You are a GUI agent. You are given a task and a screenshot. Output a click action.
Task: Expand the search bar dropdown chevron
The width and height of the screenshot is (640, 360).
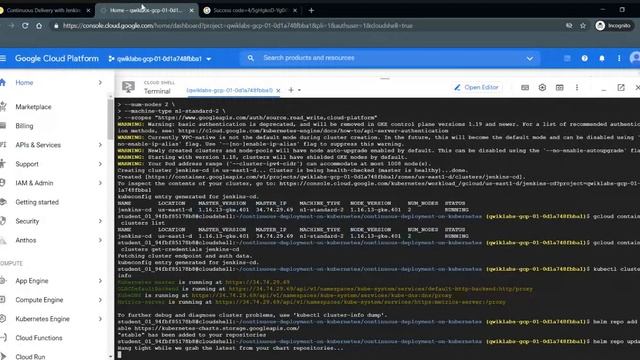(x=529, y=58)
